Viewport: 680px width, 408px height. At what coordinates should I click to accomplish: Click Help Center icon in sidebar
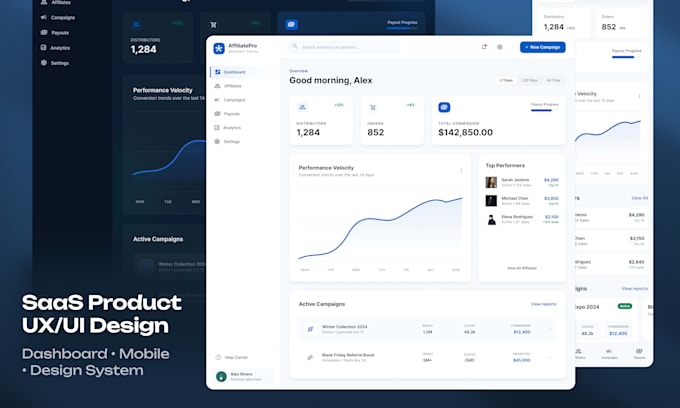218,357
